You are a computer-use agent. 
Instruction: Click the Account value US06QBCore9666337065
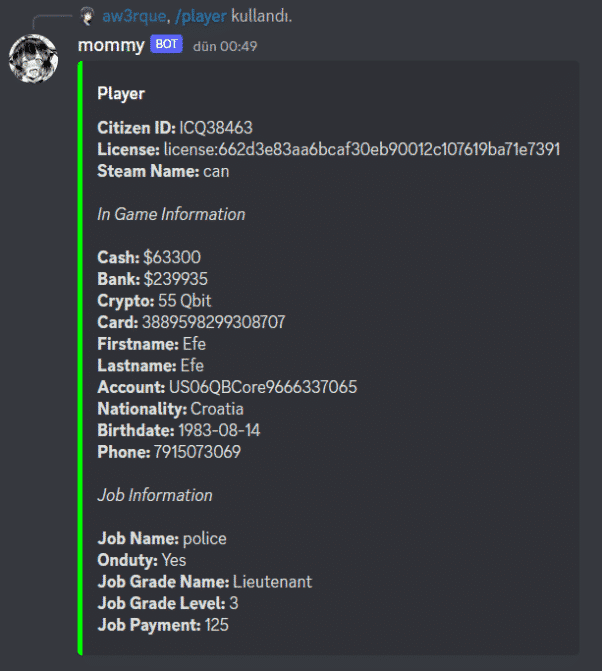[263, 387]
